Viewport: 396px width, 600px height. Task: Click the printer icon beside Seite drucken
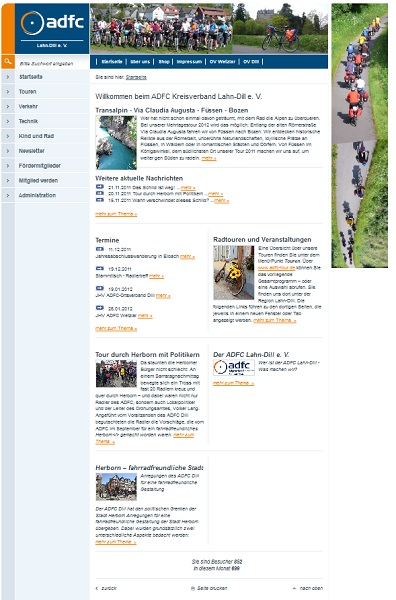click(x=193, y=588)
